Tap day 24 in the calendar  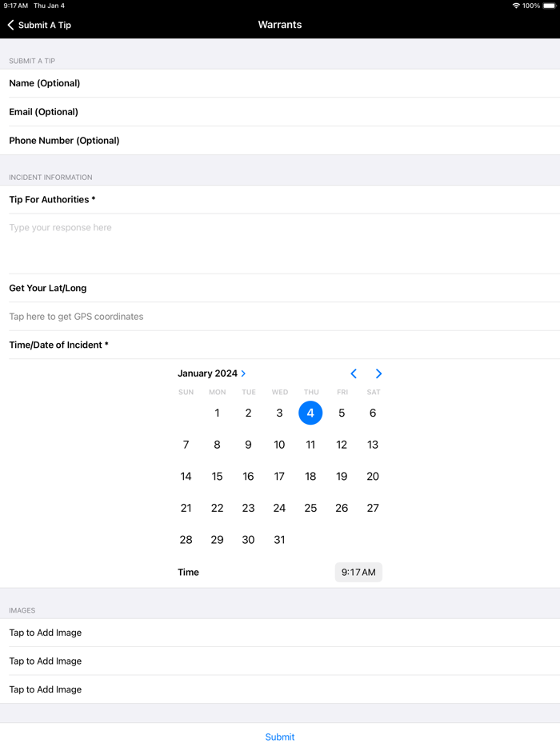point(279,509)
